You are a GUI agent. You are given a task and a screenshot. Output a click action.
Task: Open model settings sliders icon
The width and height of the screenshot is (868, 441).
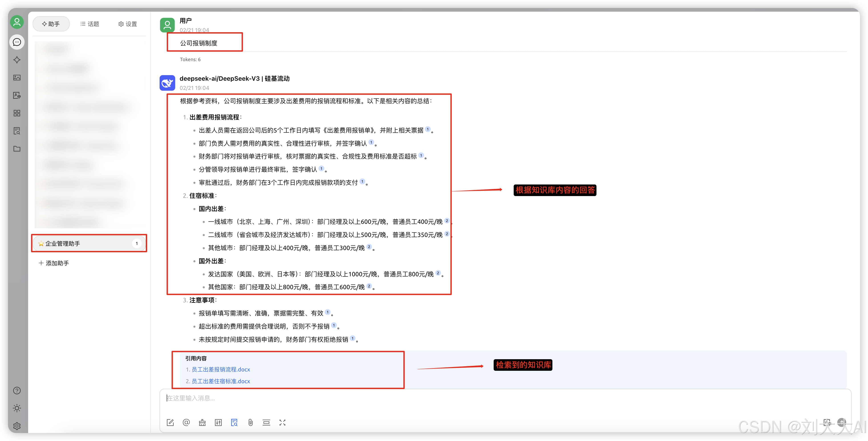219,423
